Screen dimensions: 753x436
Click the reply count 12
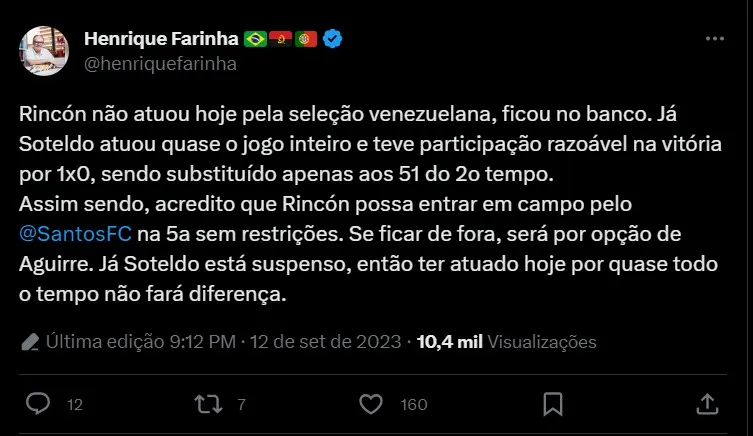tap(74, 404)
